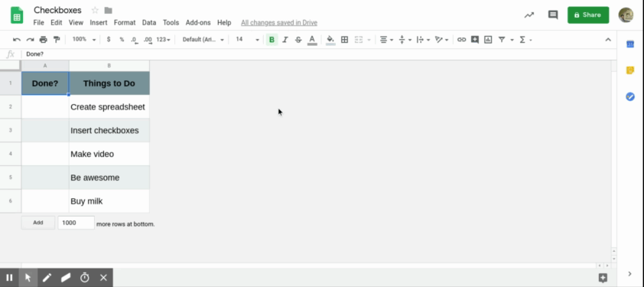Viewport: 644px width, 287px height.
Task: Select the 'Things to Do' header cell
Action: pyautogui.click(x=109, y=83)
